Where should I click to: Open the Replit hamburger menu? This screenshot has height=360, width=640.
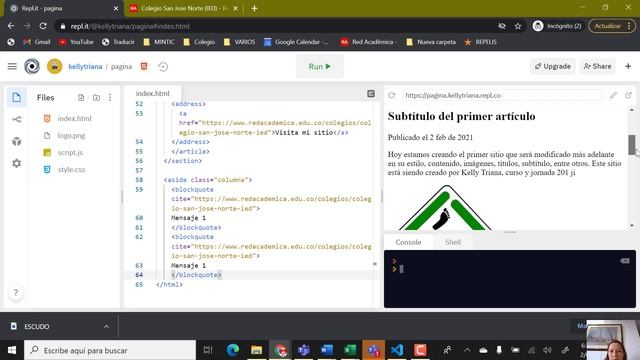pyautogui.click(x=12, y=66)
